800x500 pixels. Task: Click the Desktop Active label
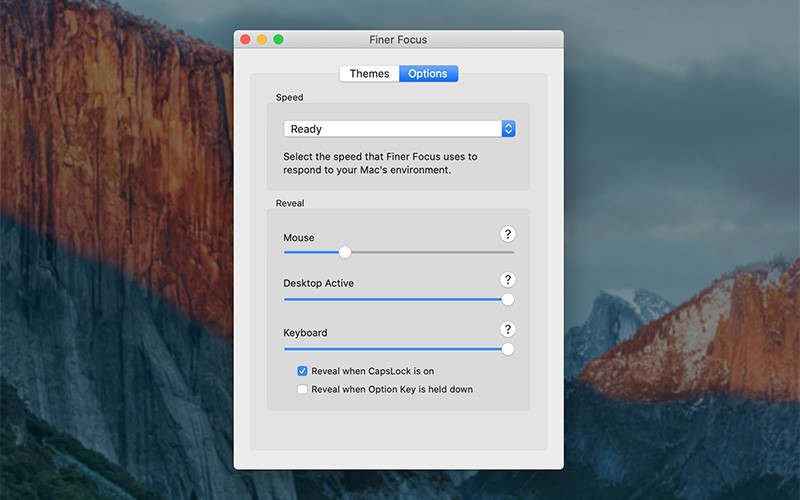[318, 283]
